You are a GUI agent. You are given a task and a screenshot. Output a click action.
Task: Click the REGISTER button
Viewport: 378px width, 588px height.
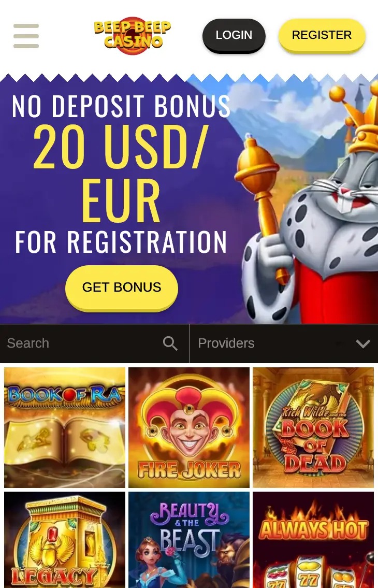322,35
